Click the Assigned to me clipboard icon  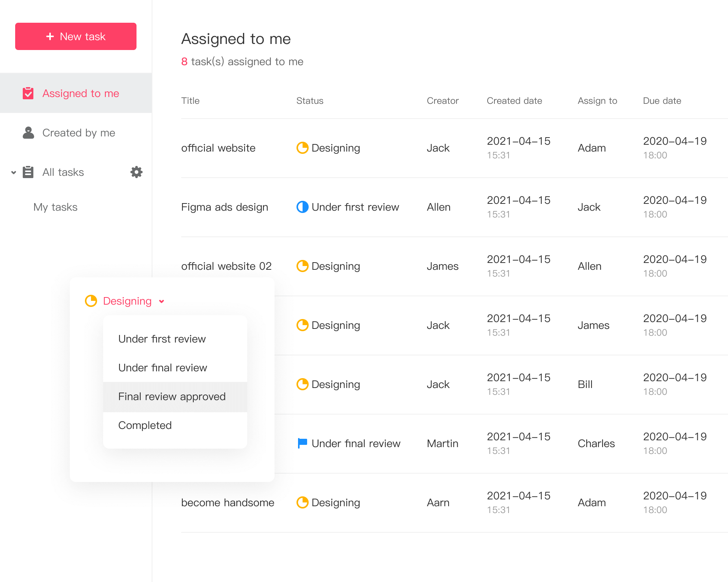click(28, 93)
